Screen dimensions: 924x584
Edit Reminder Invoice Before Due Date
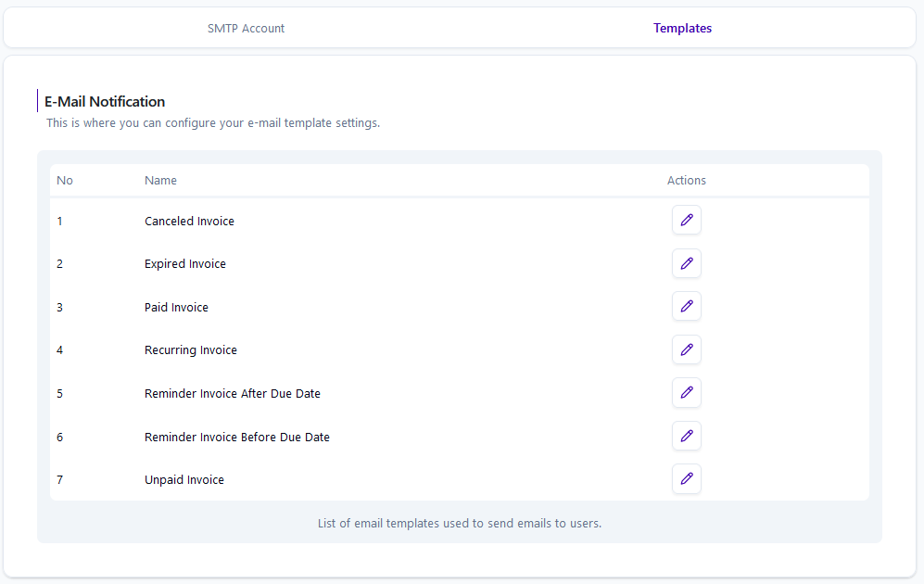pos(687,436)
